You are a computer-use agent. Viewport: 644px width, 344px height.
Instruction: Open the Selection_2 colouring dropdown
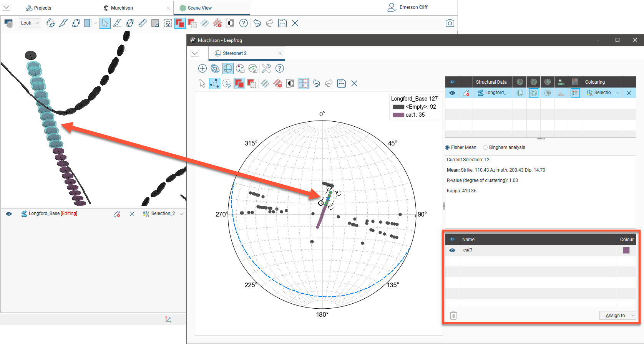point(181,214)
